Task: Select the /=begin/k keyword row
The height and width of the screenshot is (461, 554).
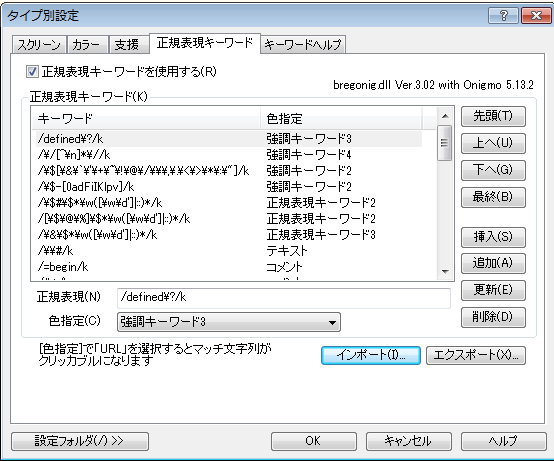Action: pos(229,267)
